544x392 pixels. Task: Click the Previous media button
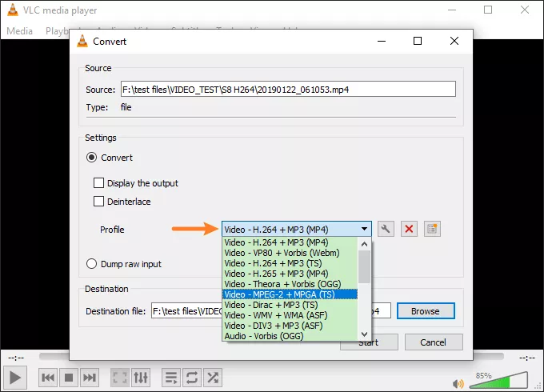[48, 378]
